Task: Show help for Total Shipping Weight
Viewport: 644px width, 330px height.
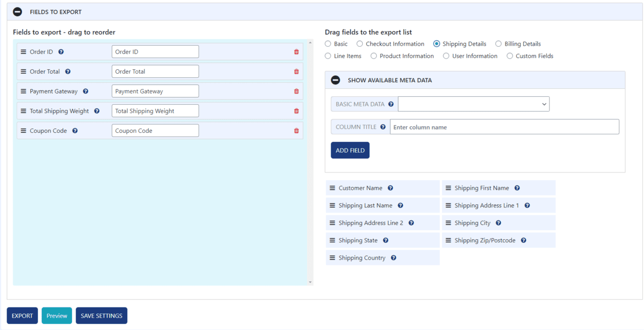Action: coord(97,111)
